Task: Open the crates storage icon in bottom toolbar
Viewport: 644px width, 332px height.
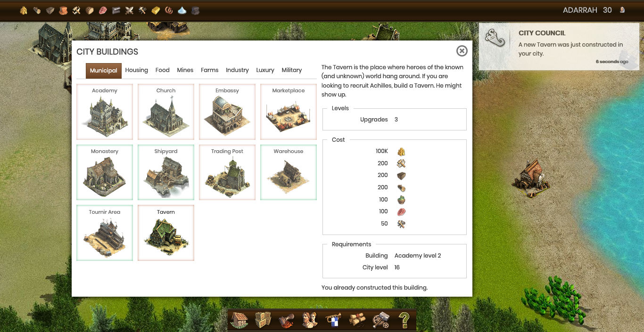Action: (x=263, y=320)
